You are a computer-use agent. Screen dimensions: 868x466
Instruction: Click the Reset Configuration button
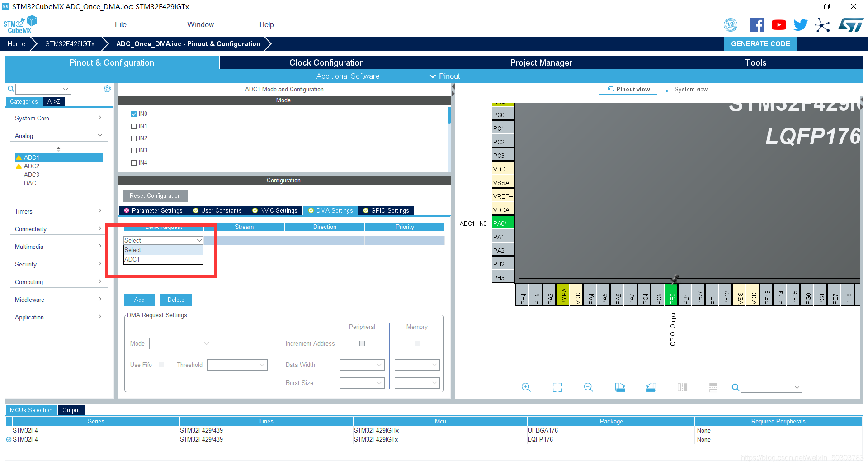click(x=155, y=195)
